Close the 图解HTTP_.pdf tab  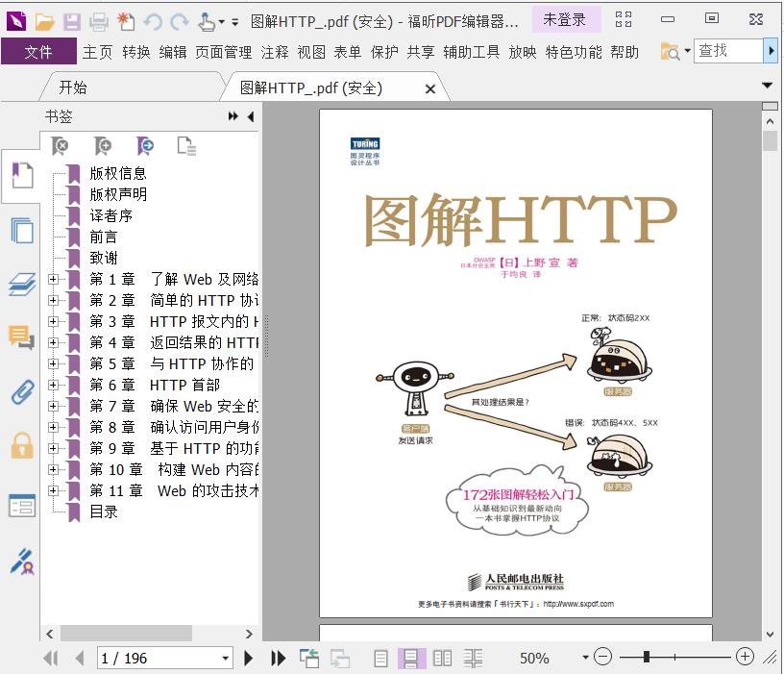pyautogui.click(x=429, y=89)
